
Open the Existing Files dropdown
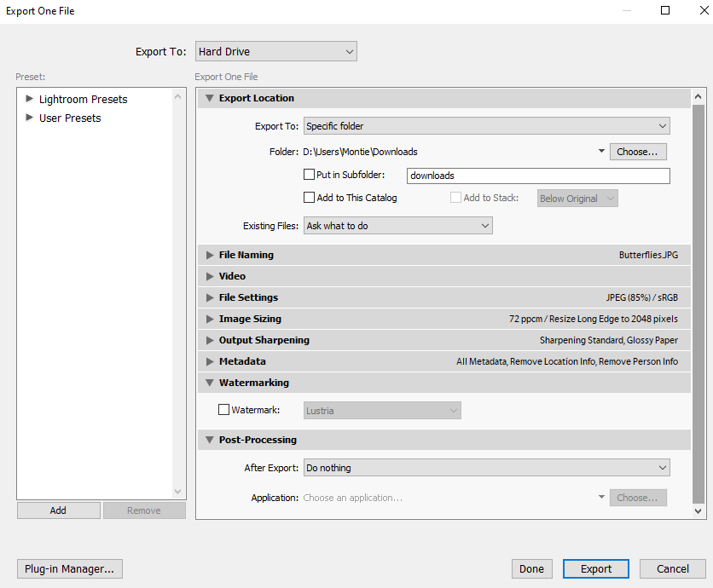(397, 225)
